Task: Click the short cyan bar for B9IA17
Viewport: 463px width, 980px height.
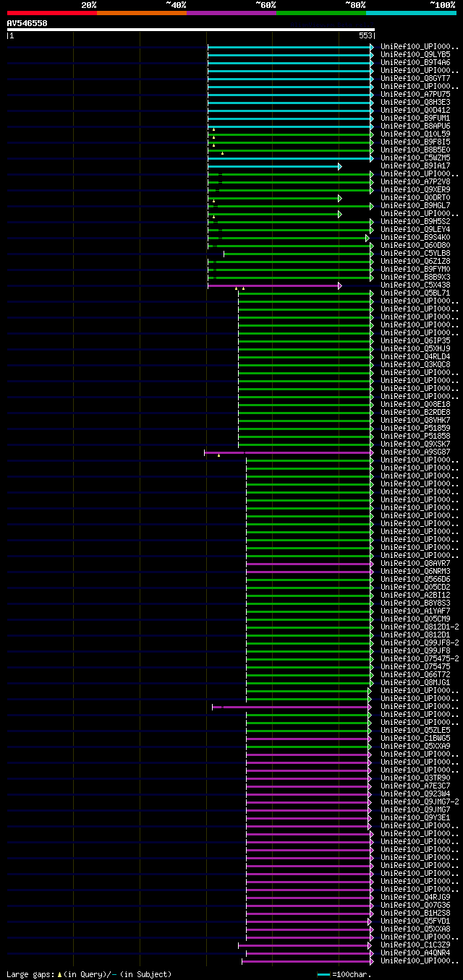Action: 275,166
